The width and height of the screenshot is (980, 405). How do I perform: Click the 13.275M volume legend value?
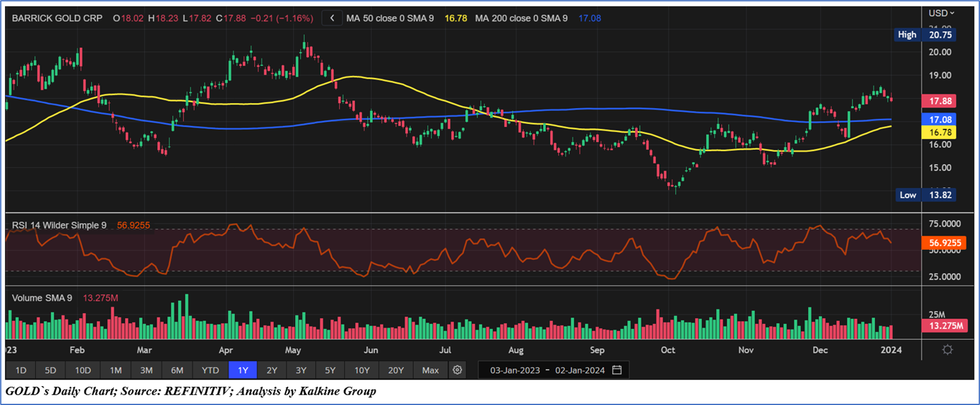pos(101,298)
